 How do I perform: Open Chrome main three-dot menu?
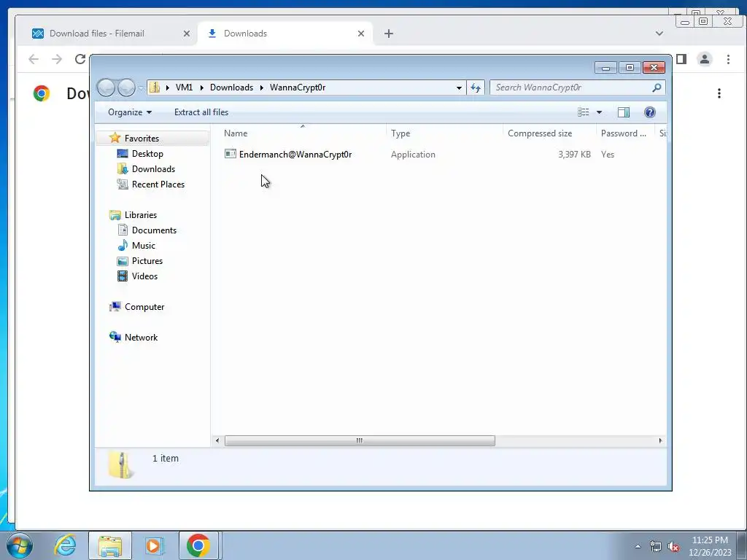point(728,59)
